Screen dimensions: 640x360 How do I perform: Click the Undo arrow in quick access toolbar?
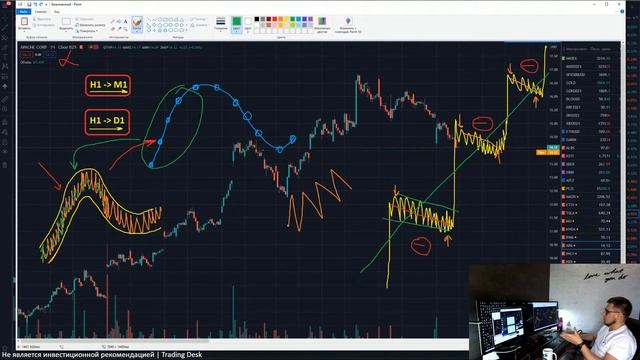(35, 4)
